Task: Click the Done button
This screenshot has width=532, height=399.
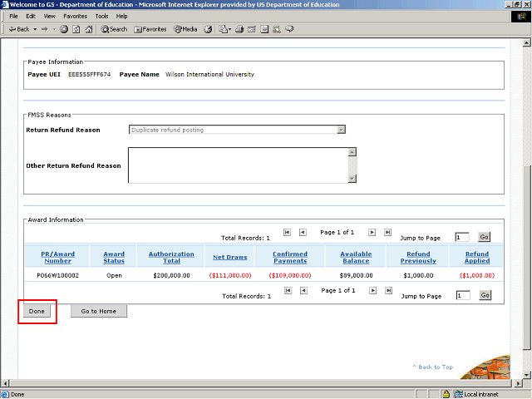Action: point(37,311)
